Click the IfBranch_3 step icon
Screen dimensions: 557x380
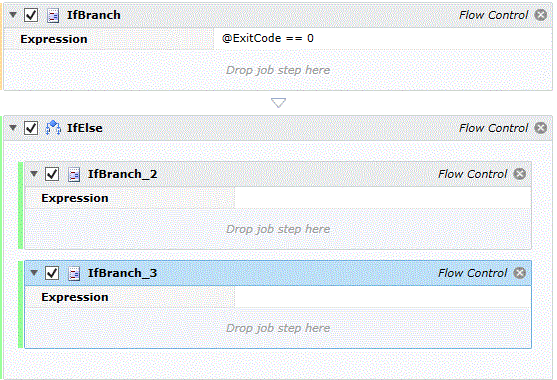point(74,273)
